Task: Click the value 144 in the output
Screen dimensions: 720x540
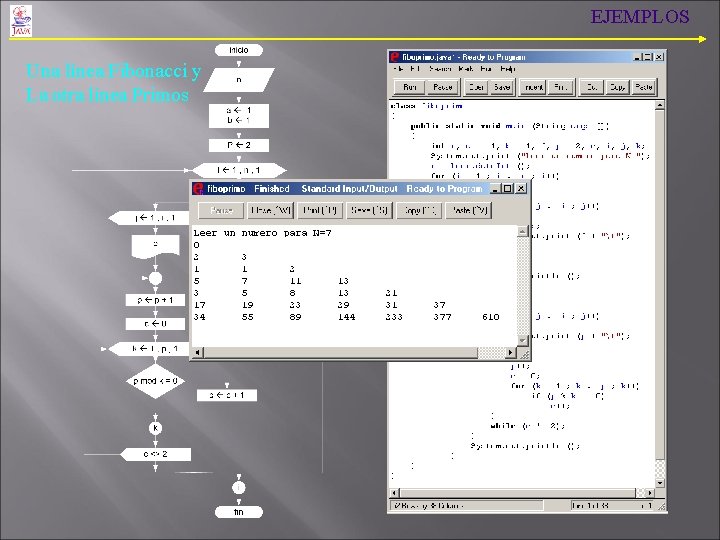Action: coord(346,317)
